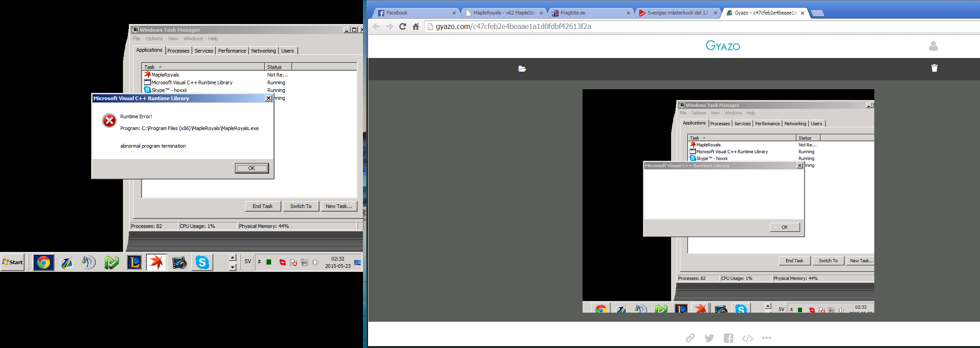Copy the image link via chain icon
Viewport: 980px width, 348px height.
[690, 338]
